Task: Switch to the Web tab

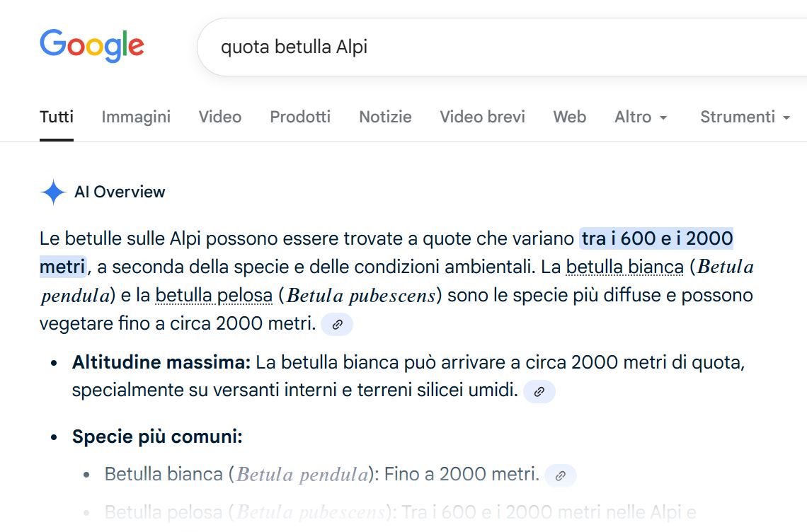Action: click(x=570, y=117)
